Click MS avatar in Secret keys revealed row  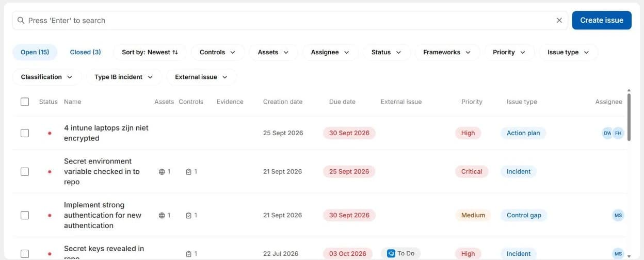(x=618, y=253)
